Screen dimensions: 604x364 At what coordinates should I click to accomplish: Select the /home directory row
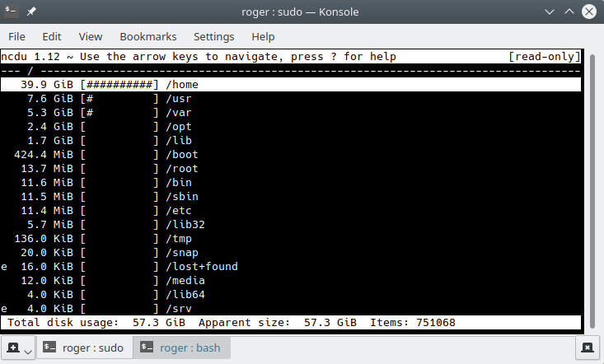click(x=181, y=84)
